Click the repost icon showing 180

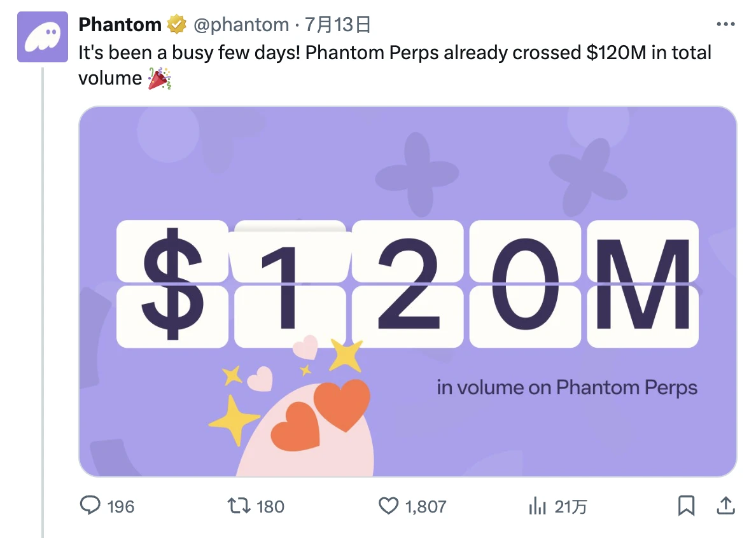tap(239, 506)
